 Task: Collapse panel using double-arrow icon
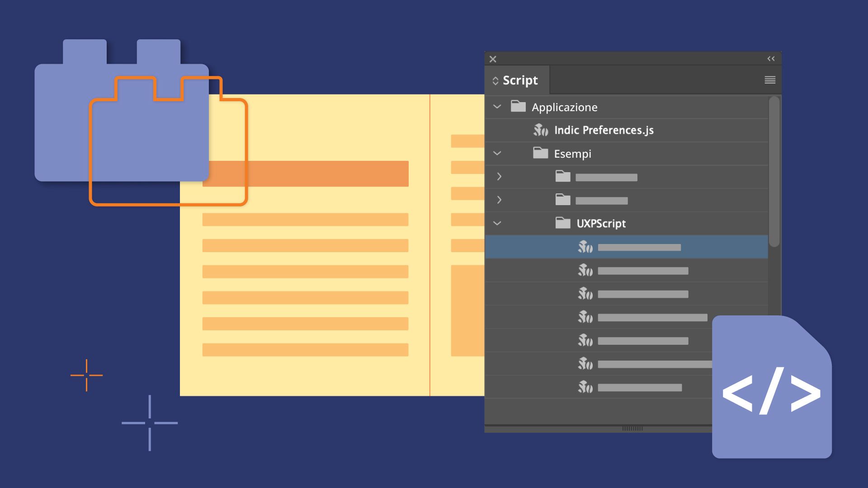[x=771, y=59]
